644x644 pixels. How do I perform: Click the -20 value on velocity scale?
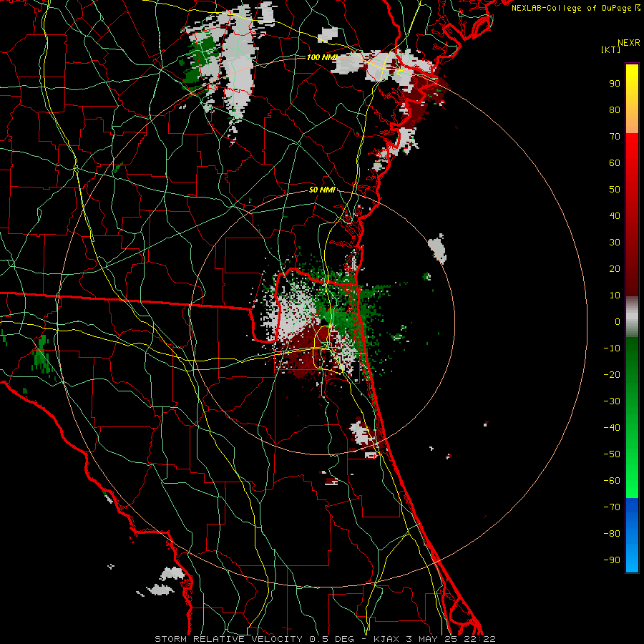point(612,375)
